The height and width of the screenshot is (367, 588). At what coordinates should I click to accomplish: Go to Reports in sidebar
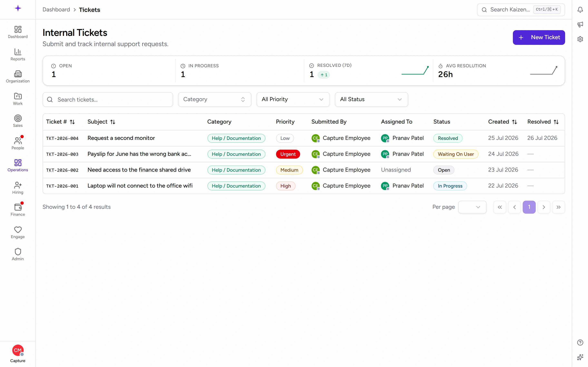(x=18, y=54)
